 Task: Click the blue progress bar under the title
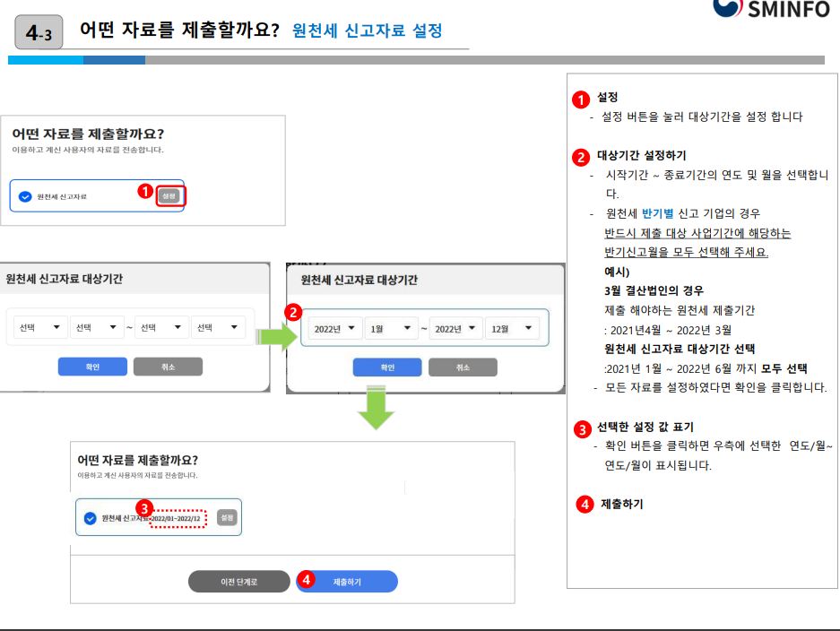click(76, 59)
